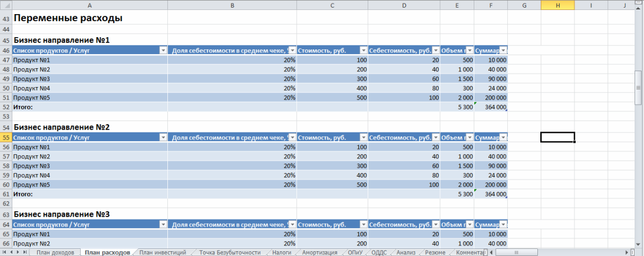Screen dimensions: 644x256
Task: Open the 'Точка Безубыточности' sheet tab
Action: [229, 252]
